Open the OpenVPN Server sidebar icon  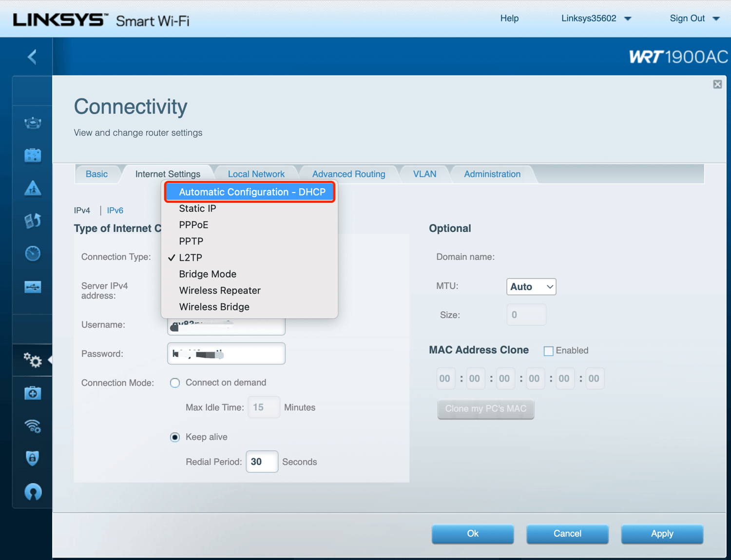pos(33,492)
